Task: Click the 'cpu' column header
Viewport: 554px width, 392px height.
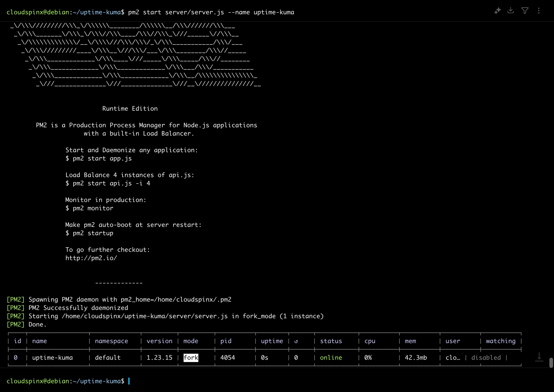Action: (370, 341)
